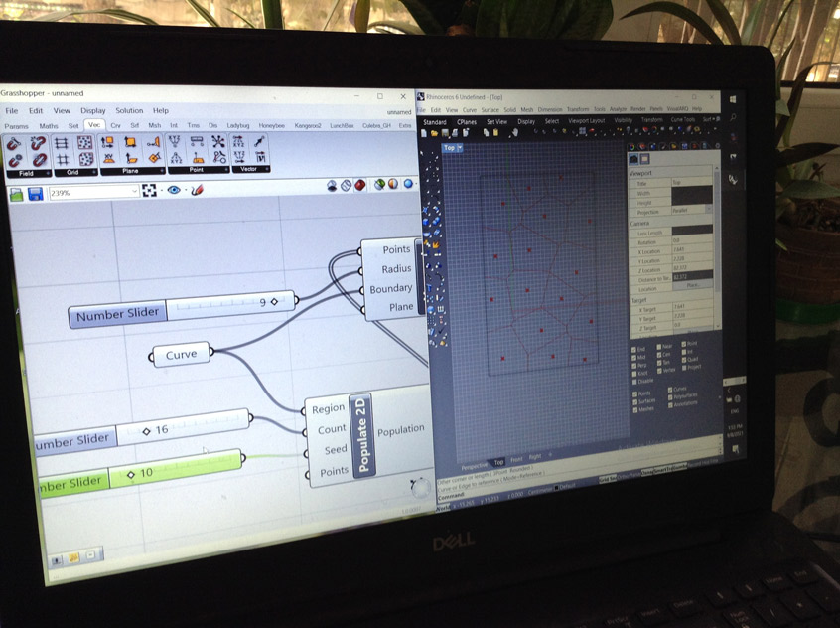The width and height of the screenshot is (840, 628).
Task: Enable the Disable osnap checkbox
Action: [x=635, y=382]
